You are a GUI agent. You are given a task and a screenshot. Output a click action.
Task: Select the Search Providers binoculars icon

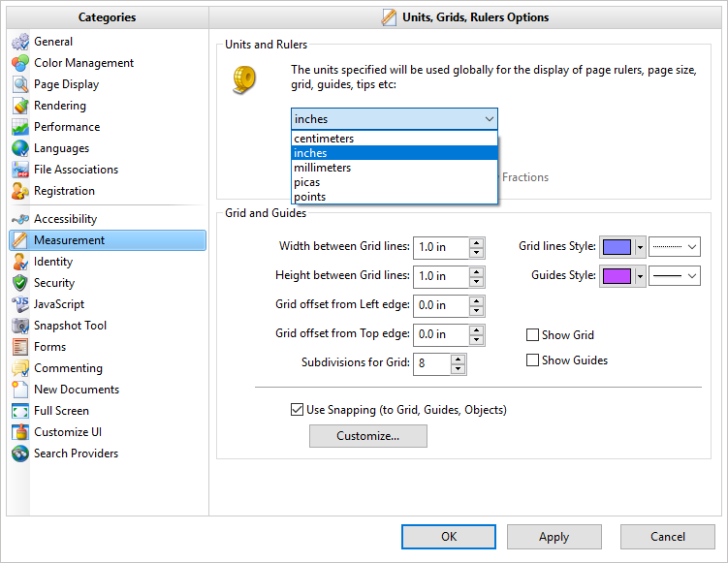(x=20, y=454)
